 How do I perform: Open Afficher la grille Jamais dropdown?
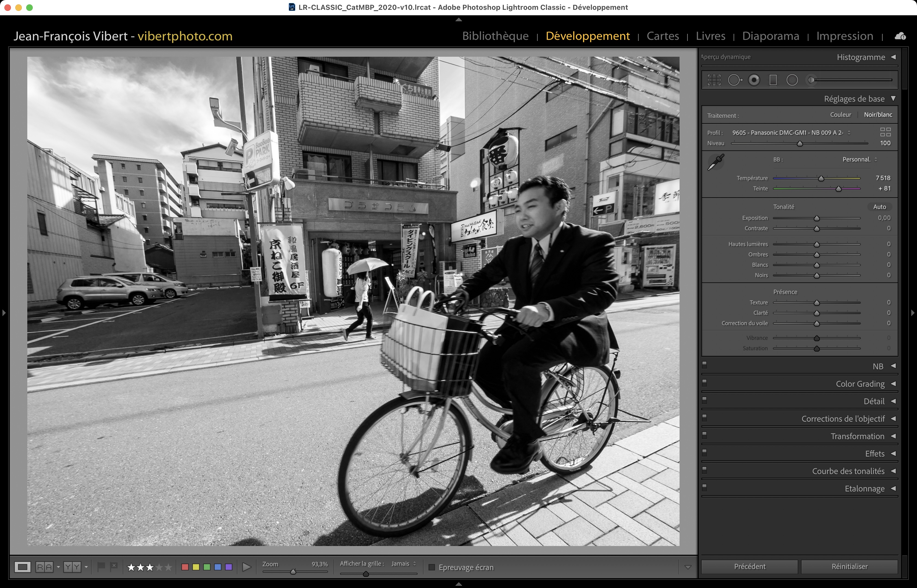click(x=403, y=563)
